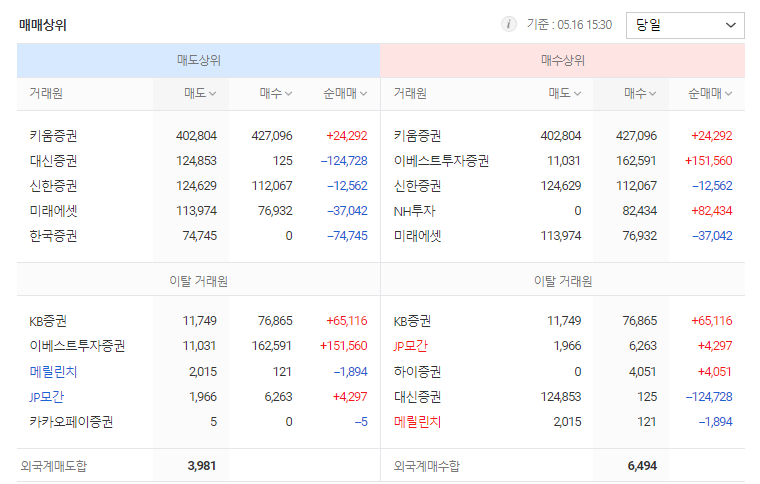This screenshot has width=760, height=484.
Task: Click the 외국계매도합 label
Action: point(53,466)
